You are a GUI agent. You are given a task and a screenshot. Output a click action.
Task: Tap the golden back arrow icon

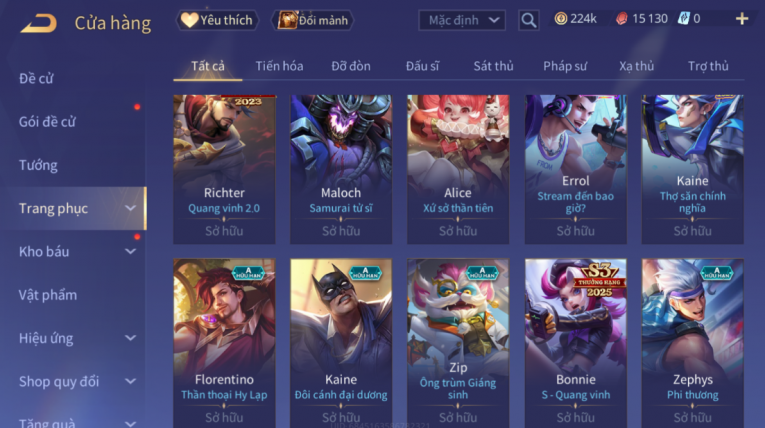[39, 23]
